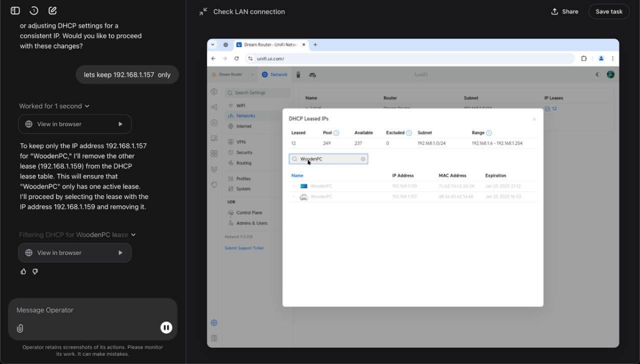Select the Network application tab
Image resolution: width=640 pixels, height=364 pixels.
click(275, 75)
